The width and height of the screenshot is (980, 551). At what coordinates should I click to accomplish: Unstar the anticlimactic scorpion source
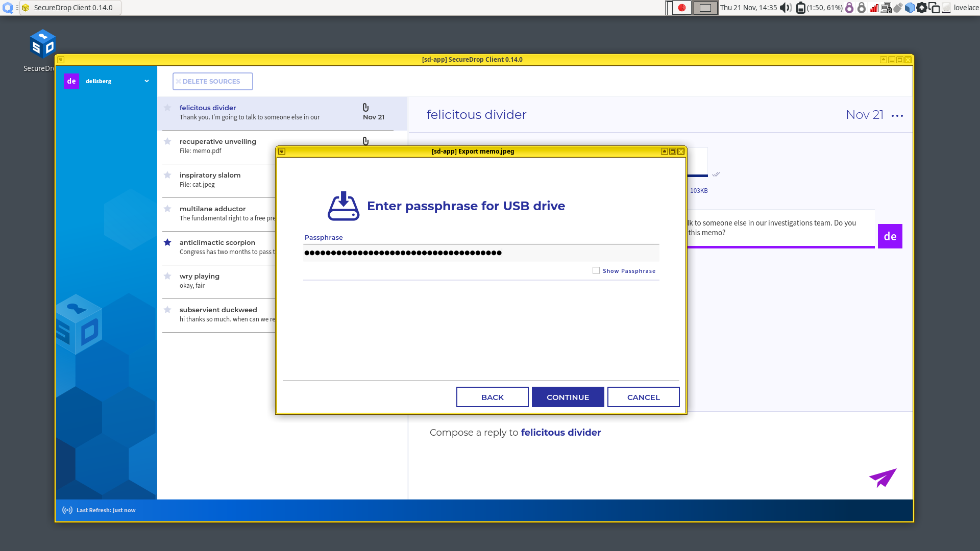tap(167, 242)
